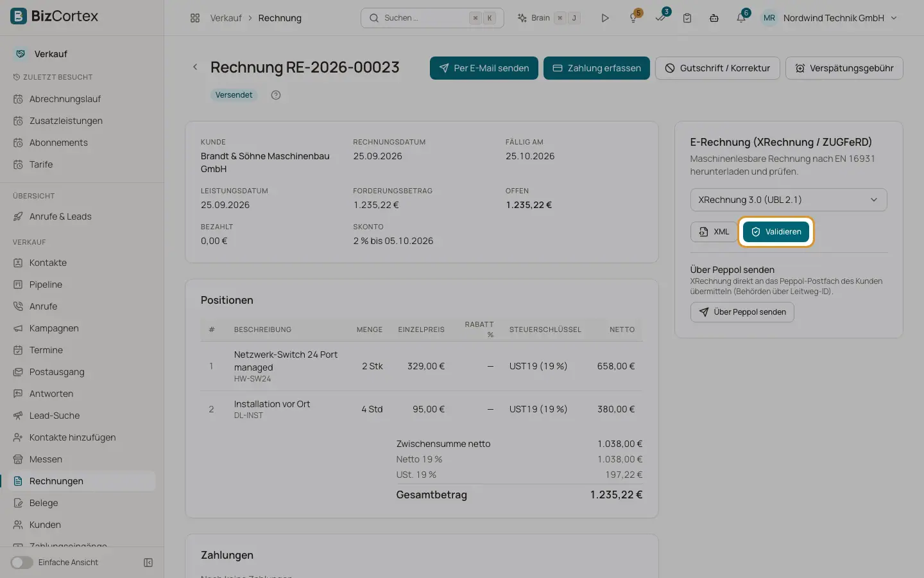The height and width of the screenshot is (578, 924).
Task: Open the checkmark tasks icon with badge 3
Action: click(x=660, y=18)
